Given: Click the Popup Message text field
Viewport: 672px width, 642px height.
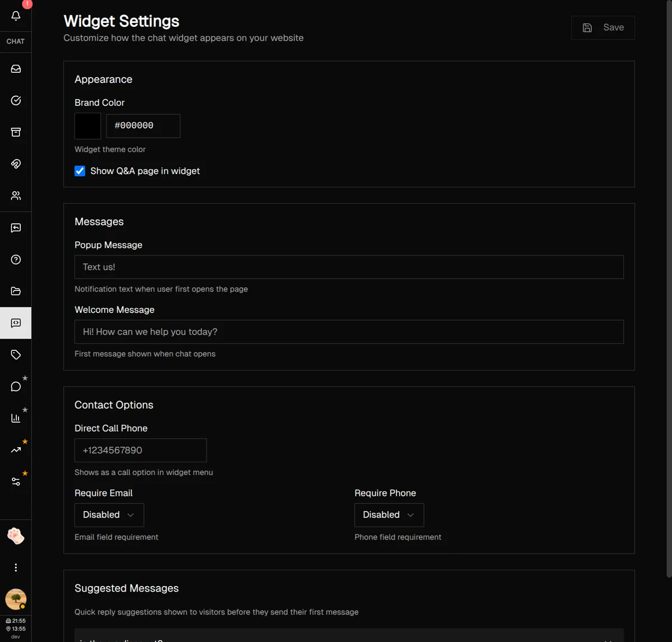Looking at the screenshot, I should tap(348, 267).
